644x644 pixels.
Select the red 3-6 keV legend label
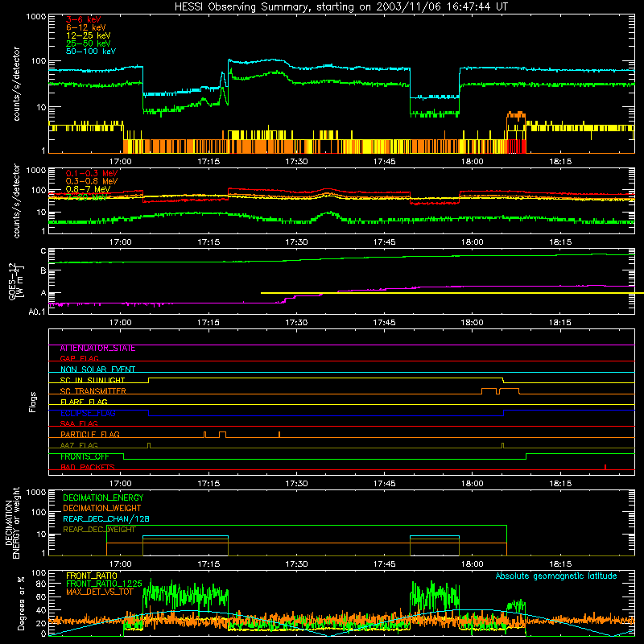point(84,19)
